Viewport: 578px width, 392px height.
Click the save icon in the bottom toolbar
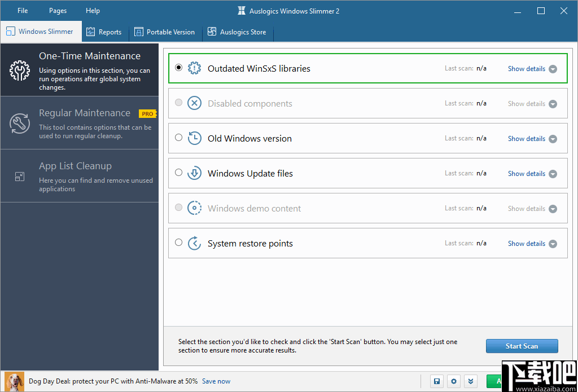tap(436, 381)
